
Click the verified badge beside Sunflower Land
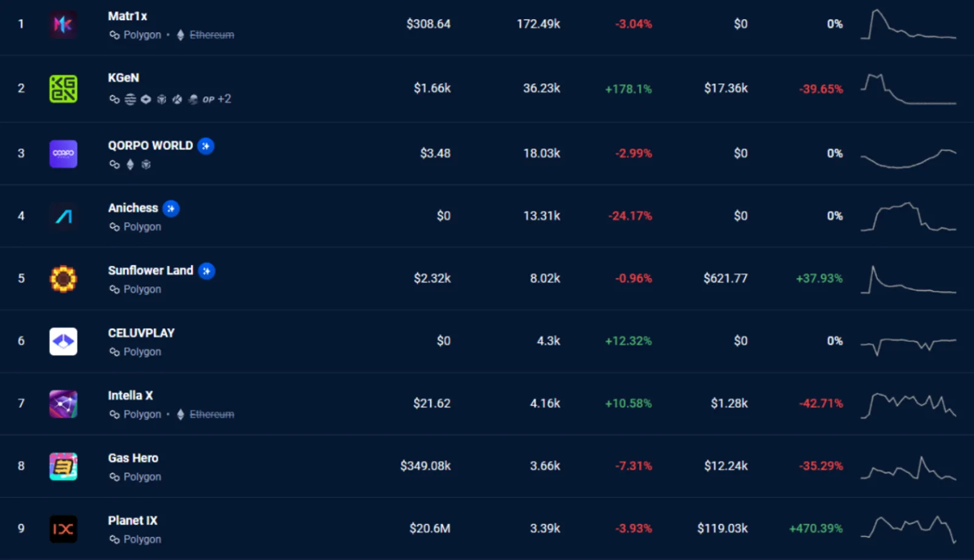206,271
